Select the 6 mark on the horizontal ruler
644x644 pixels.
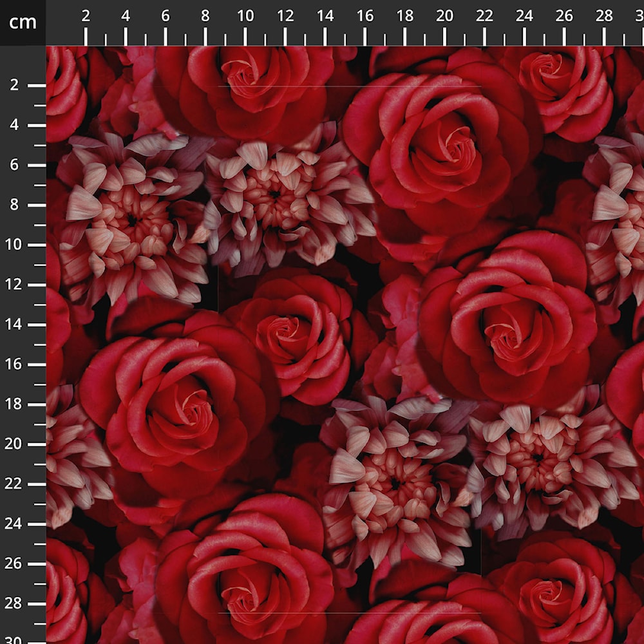(x=166, y=17)
